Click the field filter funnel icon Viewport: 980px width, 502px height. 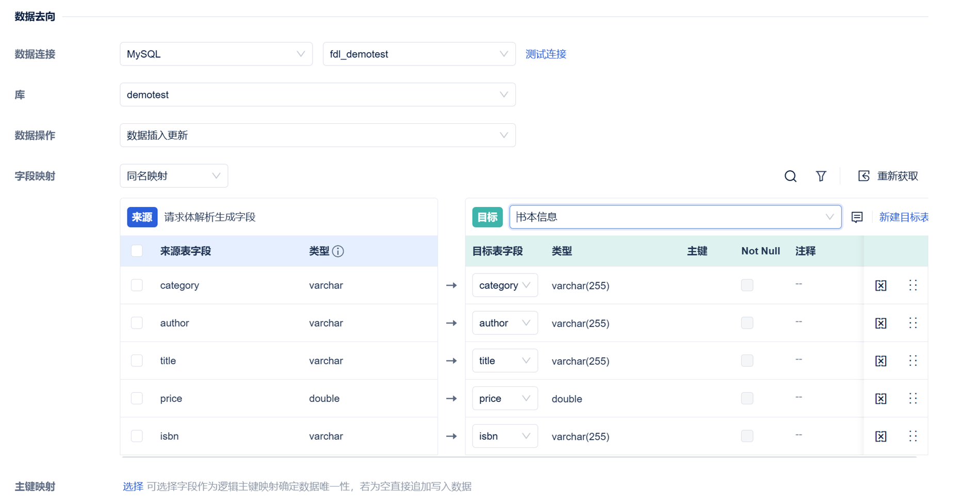[821, 176]
